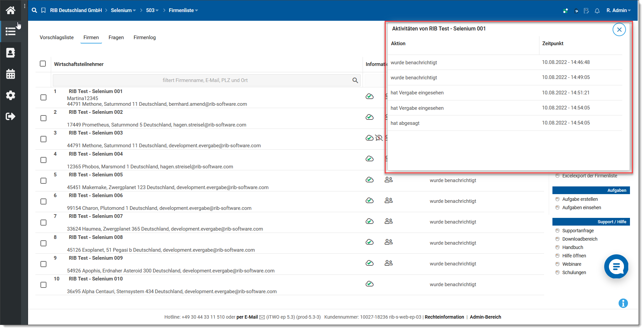Click the blue info icon bottom right
644x330 pixels.
pyautogui.click(x=623, y=303)
